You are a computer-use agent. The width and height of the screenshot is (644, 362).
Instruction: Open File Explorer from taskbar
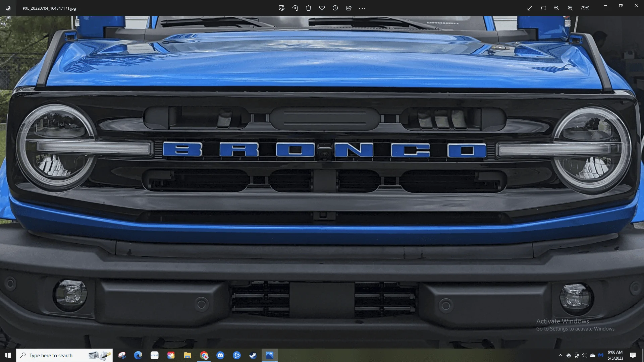tap(187, 355)
